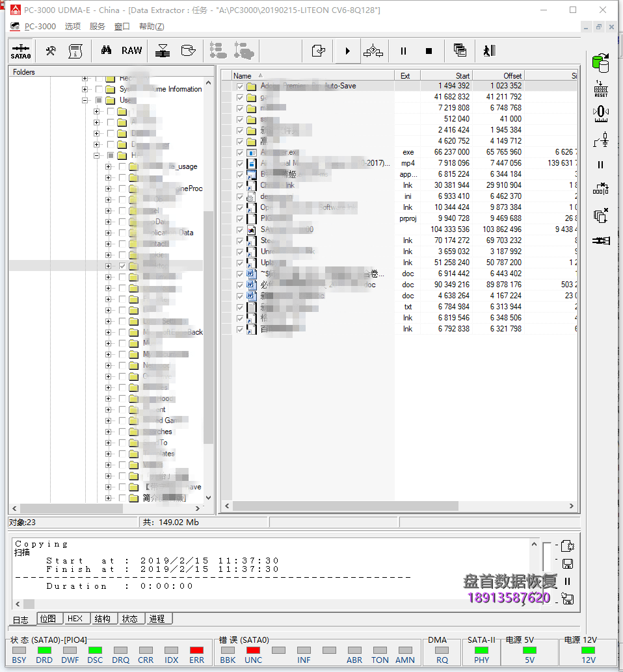The width and height of the screenshot is (623, 672).
Task: Save the log with floppy icon
Action: pos(567,564)
